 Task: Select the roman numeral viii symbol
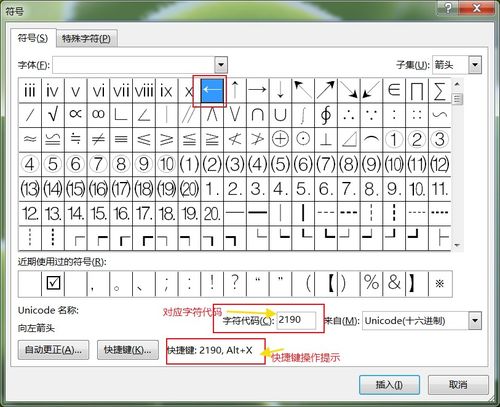pos(144,90)
